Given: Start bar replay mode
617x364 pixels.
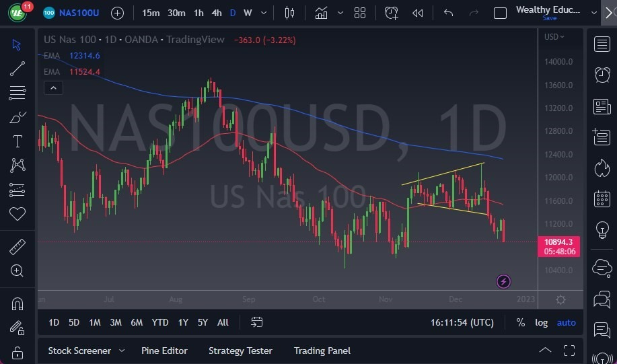Looking at the screenshot, I should [x=417, y=13].
